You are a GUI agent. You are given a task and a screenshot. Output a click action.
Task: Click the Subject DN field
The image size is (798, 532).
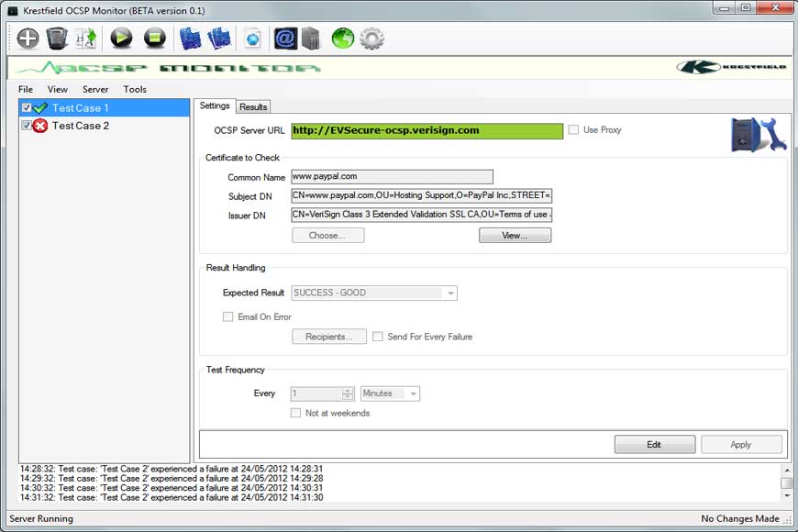[421, 195]
